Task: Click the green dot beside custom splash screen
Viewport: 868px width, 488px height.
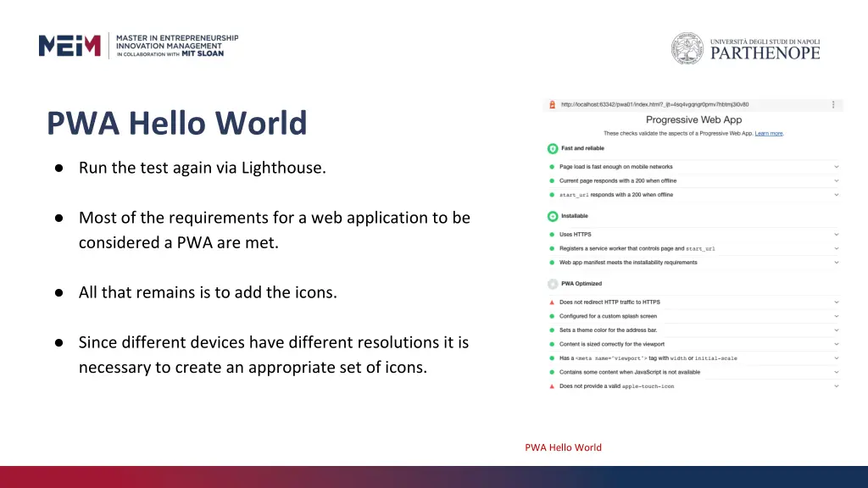Action: point(551,317)
